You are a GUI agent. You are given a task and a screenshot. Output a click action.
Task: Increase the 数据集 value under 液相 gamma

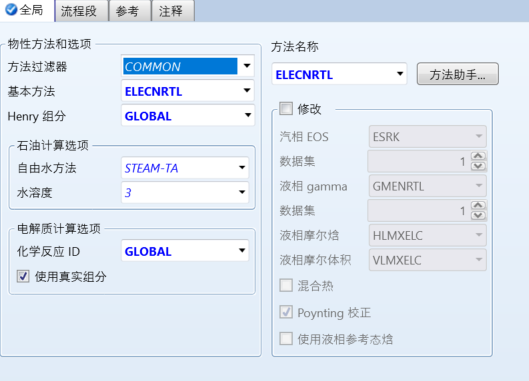pyautogui.click(x=478, y=205)
